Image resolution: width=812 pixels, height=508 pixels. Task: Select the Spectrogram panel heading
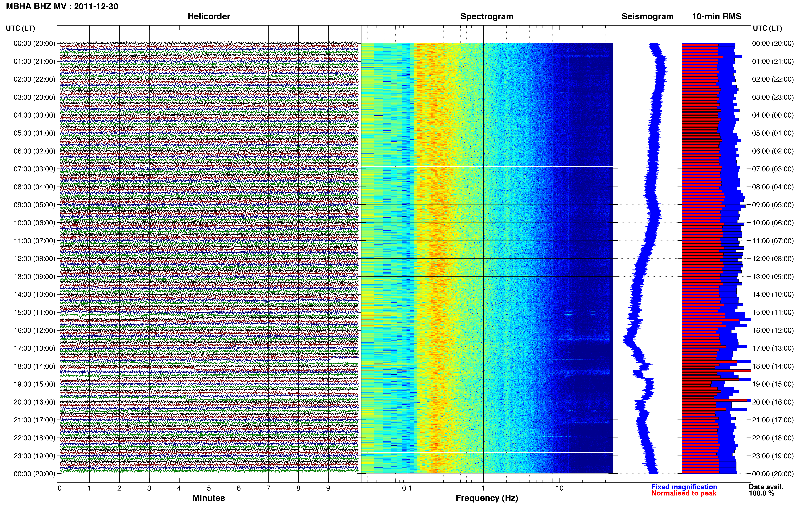point(487,16)
